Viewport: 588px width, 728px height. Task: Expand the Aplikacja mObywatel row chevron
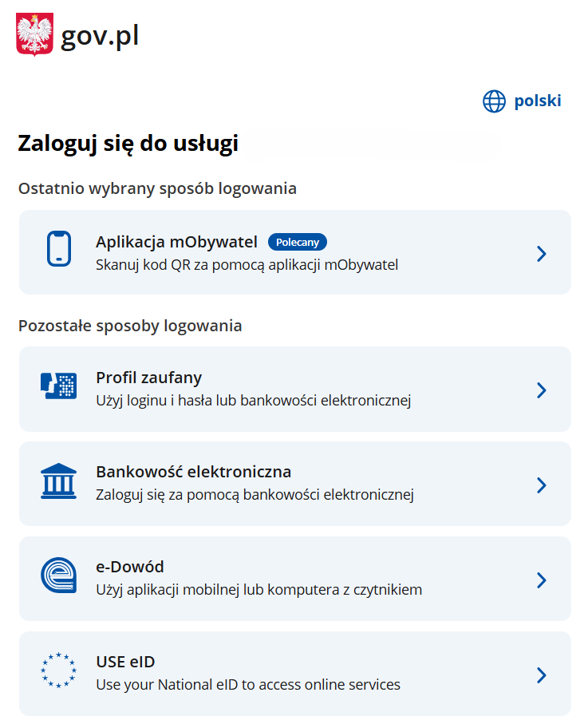click(542, 253)
